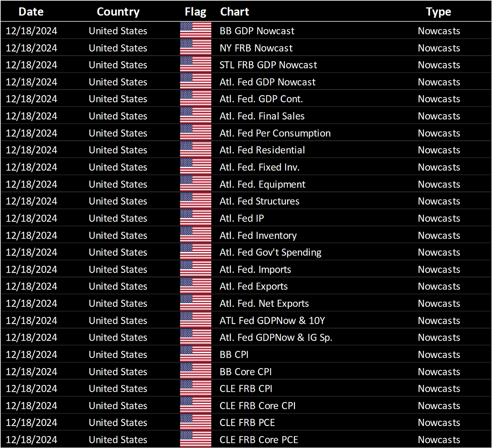Screen dimensions: 493x448
Task: Select the flag beside Atl. Fed. Final Sales
Action: [196, 115]
